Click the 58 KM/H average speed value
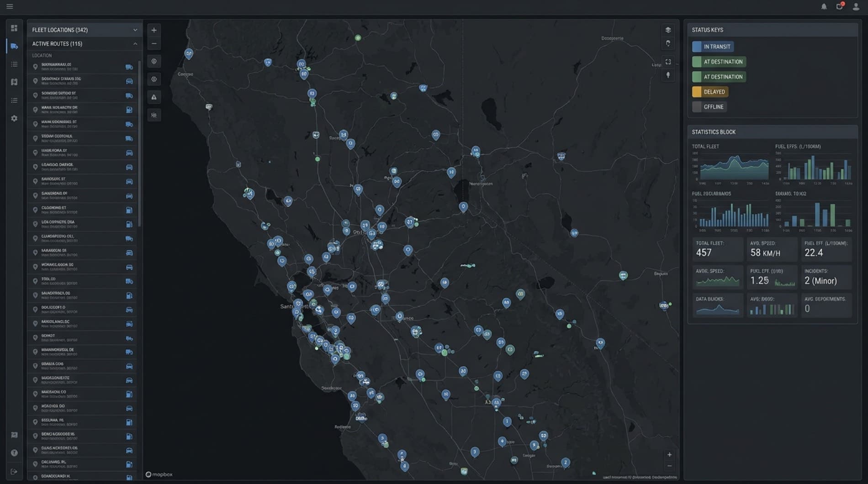The image size is (868, 484). tap(765, 253)
